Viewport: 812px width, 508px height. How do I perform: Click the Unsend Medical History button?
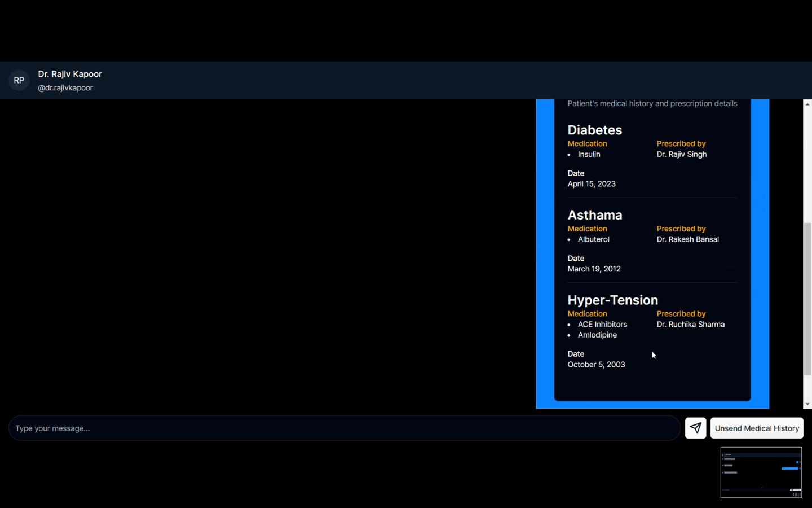click(x=757, y=428)
